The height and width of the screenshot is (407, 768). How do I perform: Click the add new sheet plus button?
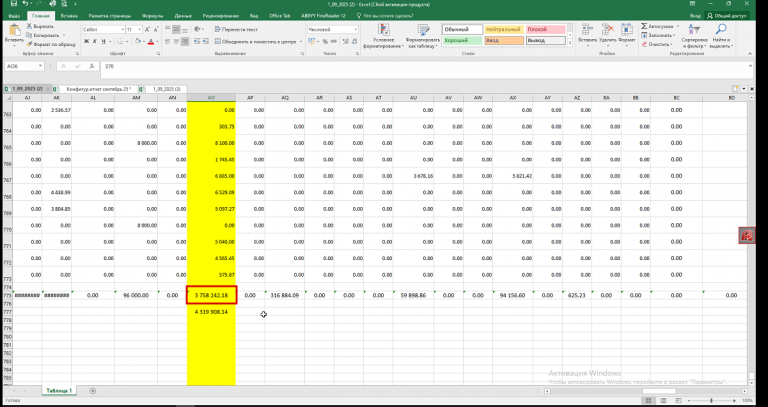(x=93, y=391)
